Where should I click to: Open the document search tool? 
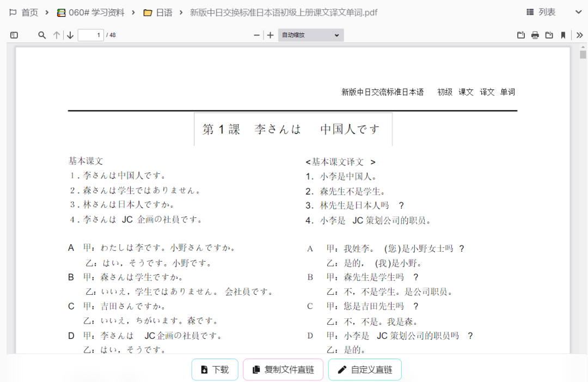point(41,35)
